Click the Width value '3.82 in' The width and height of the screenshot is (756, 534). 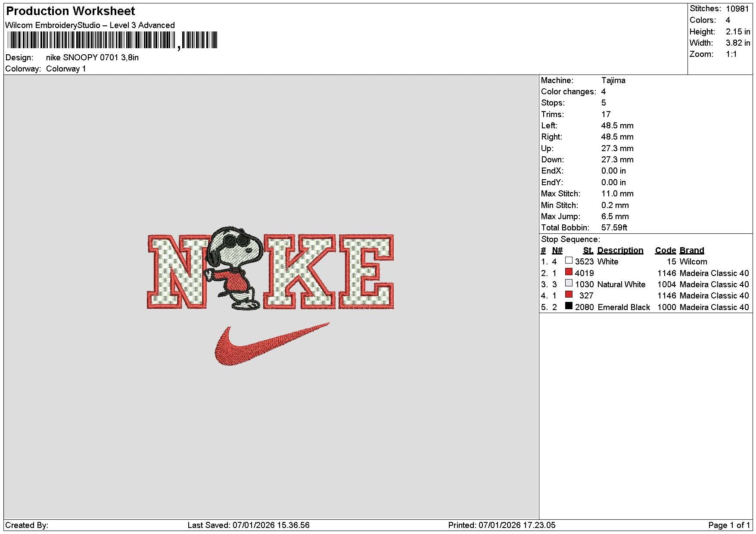[738, 43]
